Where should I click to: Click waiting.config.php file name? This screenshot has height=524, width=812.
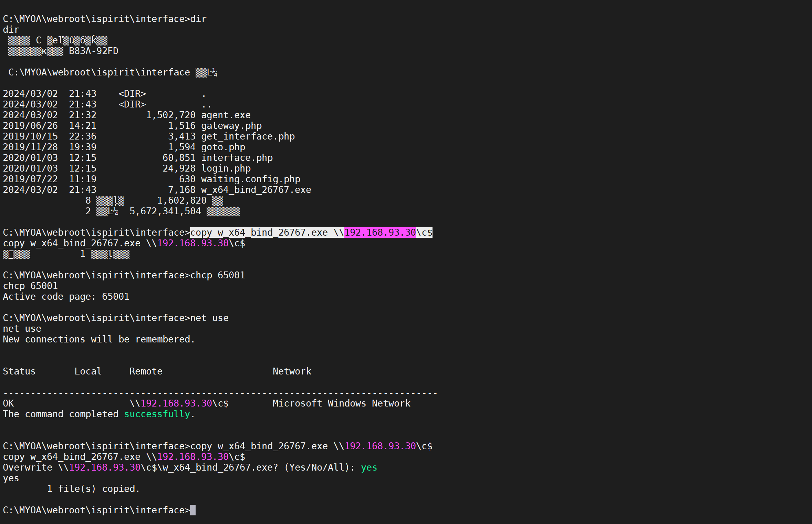point(250,179)
